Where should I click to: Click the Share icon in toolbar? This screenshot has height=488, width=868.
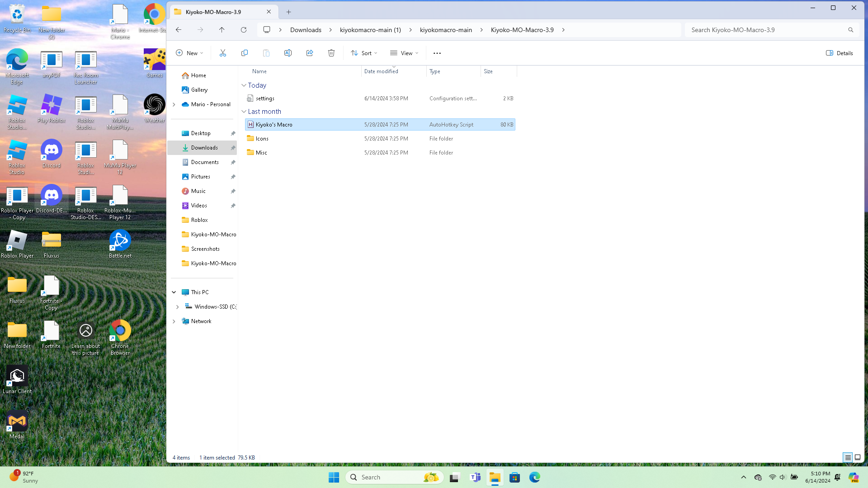pyautogui.click(x=310, y=53)
